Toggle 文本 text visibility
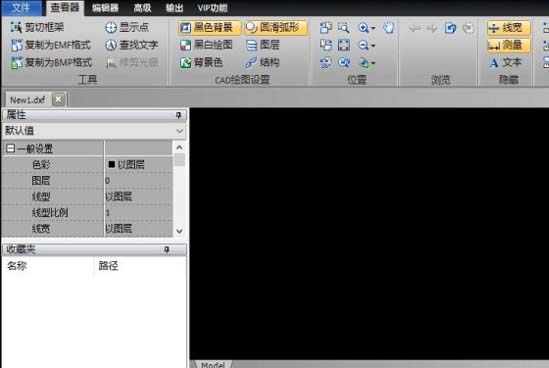 coord(506,63)
